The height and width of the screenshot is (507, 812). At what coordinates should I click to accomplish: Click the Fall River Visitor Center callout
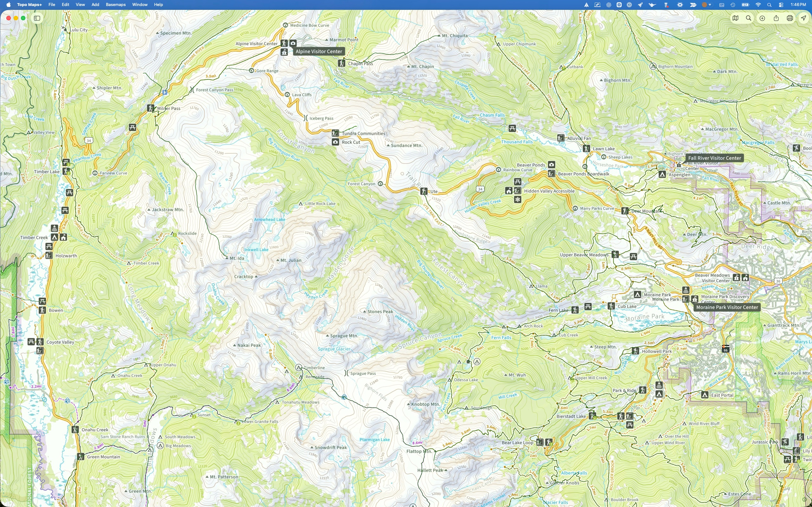(x=714, y=158)
